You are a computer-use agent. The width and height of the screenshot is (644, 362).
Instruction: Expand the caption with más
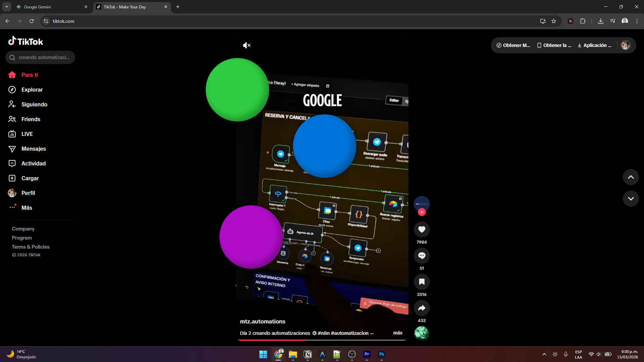click(x=398, y=333)
